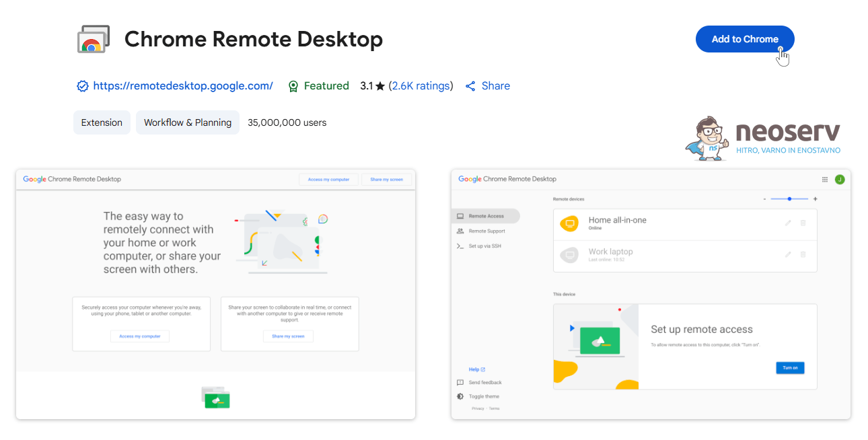Adjust the device list zoom slider
Image resolution: width=868 pixels, height=440 pixels.
pos(789,199)
